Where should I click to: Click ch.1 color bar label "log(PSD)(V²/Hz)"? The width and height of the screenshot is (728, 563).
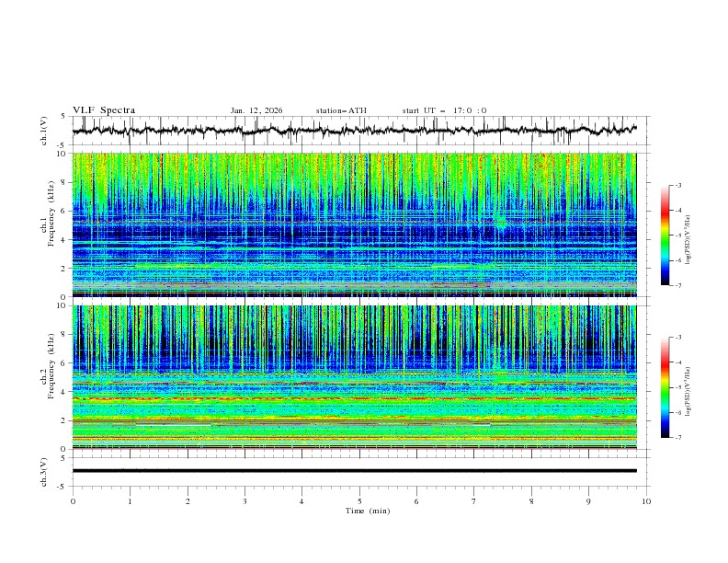click(x=688, y=240)
